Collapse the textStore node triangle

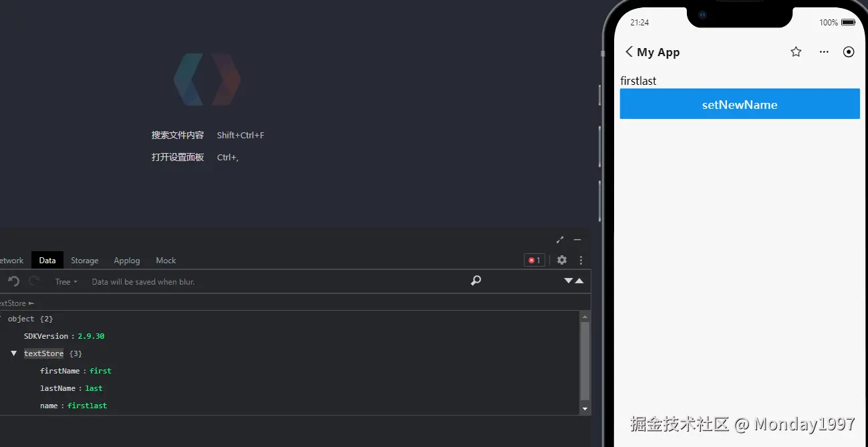(14, 353)
